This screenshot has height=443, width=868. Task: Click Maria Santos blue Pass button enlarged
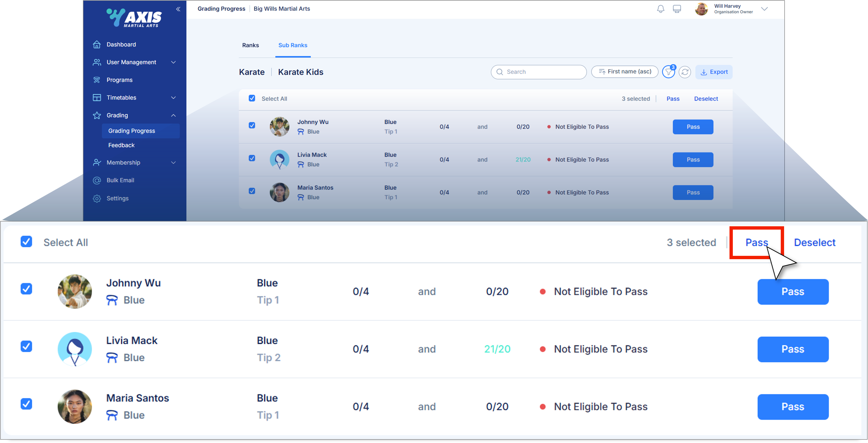pos(792,407)
